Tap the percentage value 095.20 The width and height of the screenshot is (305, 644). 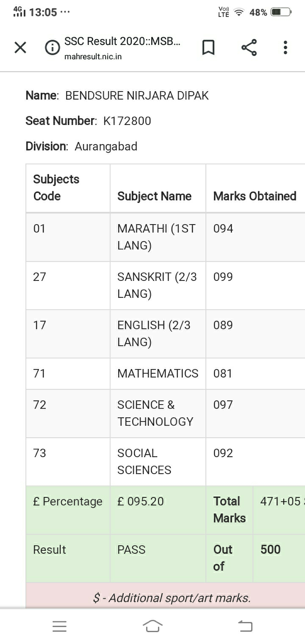pyautogui.click(x=141, y=502)
